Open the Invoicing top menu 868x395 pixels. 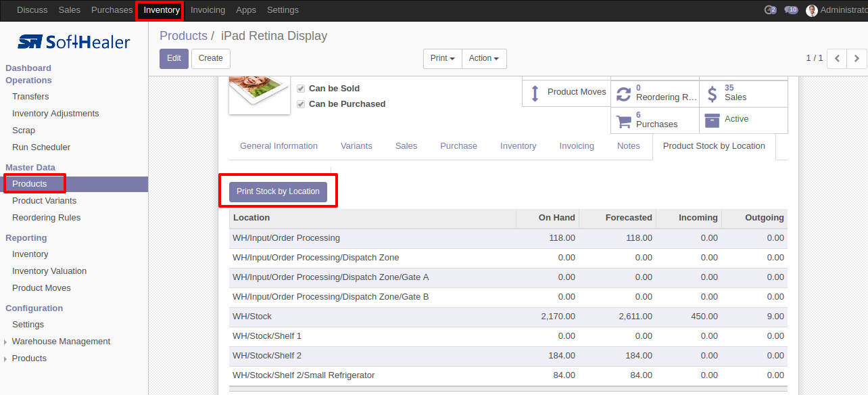click(x=208, y=10)
